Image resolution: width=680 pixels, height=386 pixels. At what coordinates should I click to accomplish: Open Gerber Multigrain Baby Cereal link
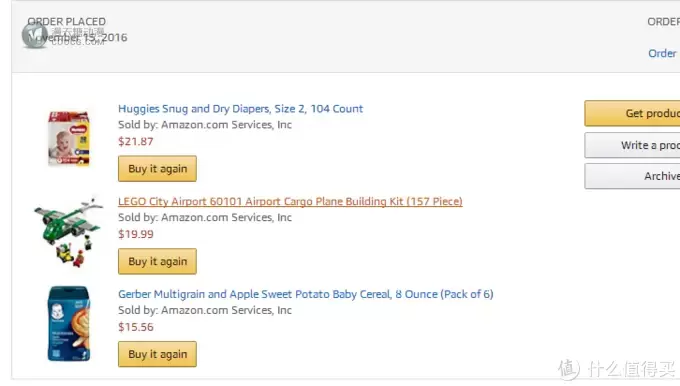pos(306,294)
